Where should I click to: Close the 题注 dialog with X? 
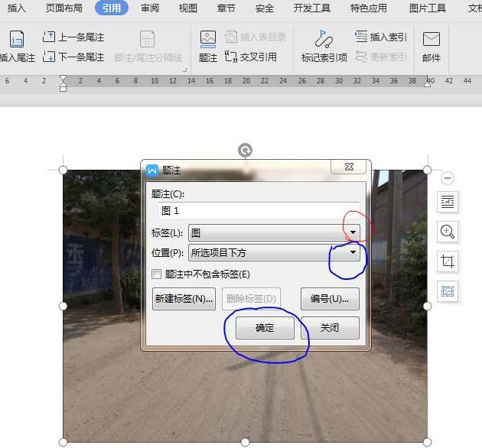point(349,167)
